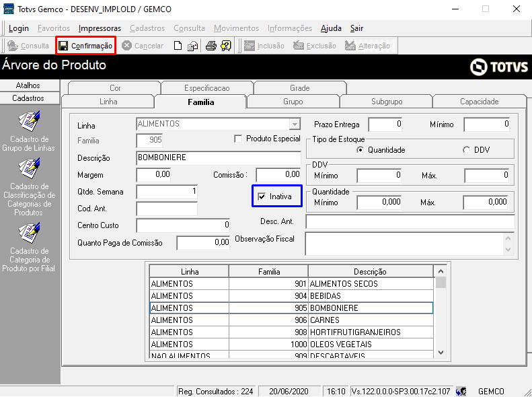Click the status bar user icon near GEMCO
532x397 pixels.
click(461, 391)
